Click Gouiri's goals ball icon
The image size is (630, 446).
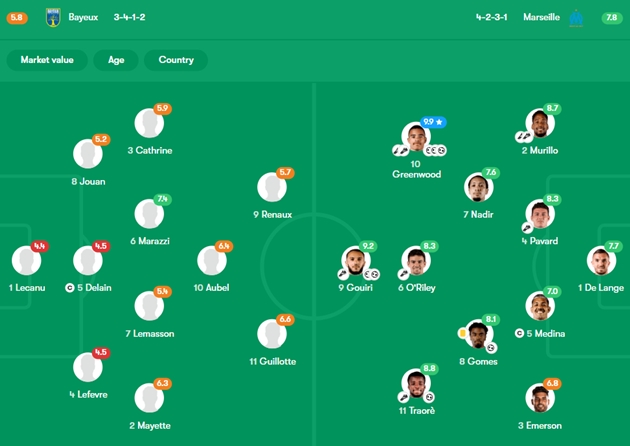371,274
